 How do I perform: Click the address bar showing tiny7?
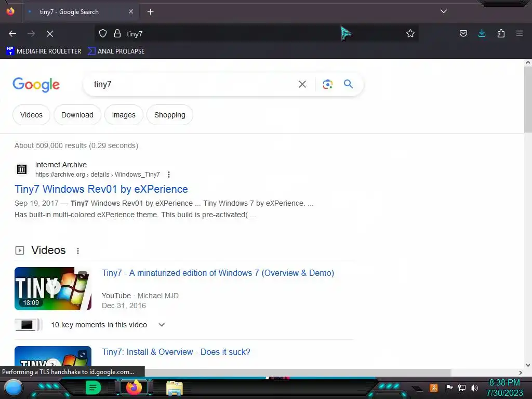(x=258, y=34)
